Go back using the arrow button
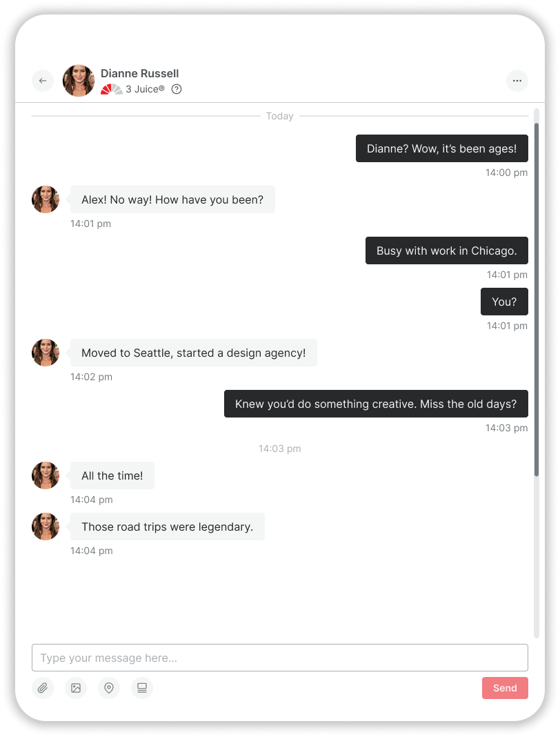560x737 pixels. (43, 81)
